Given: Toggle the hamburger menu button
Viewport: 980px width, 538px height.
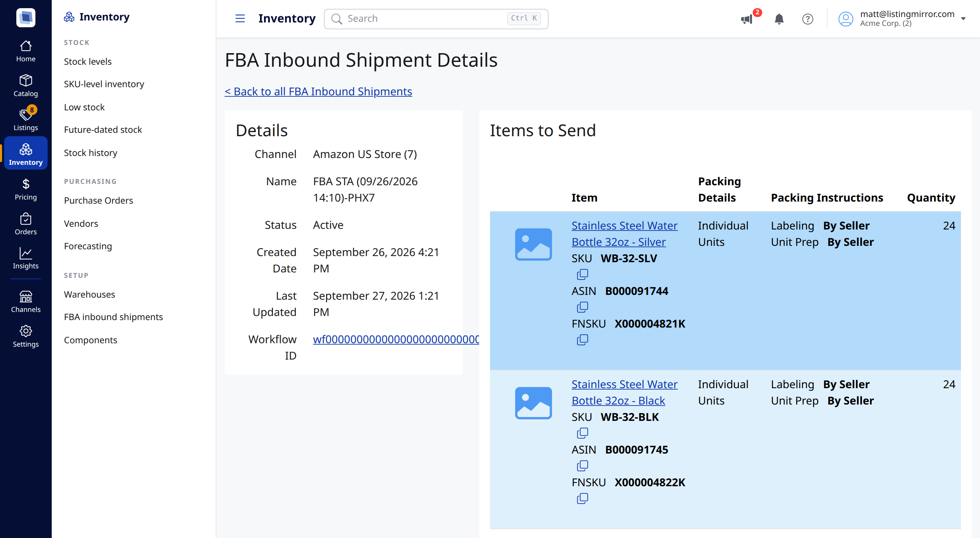Looking at the screenshot, I should 240,18.
